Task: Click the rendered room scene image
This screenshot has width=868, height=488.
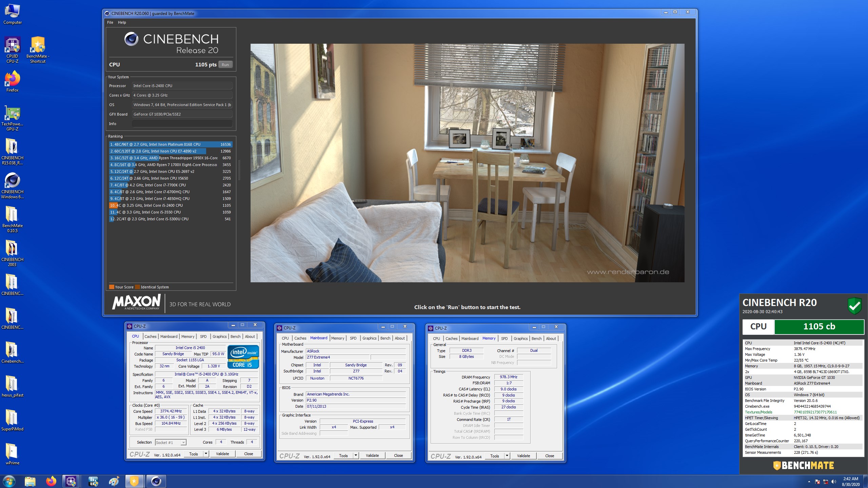Action: (467, 163)
